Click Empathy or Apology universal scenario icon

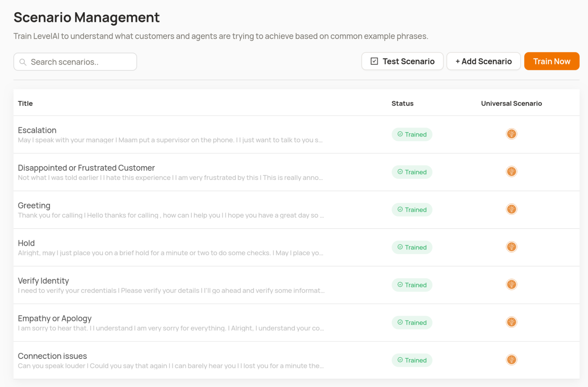pos(511,322)
